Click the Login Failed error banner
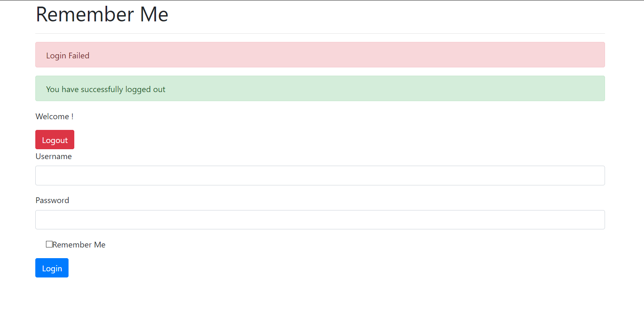This screenshot has height=312, width=644. coord(319,54)
